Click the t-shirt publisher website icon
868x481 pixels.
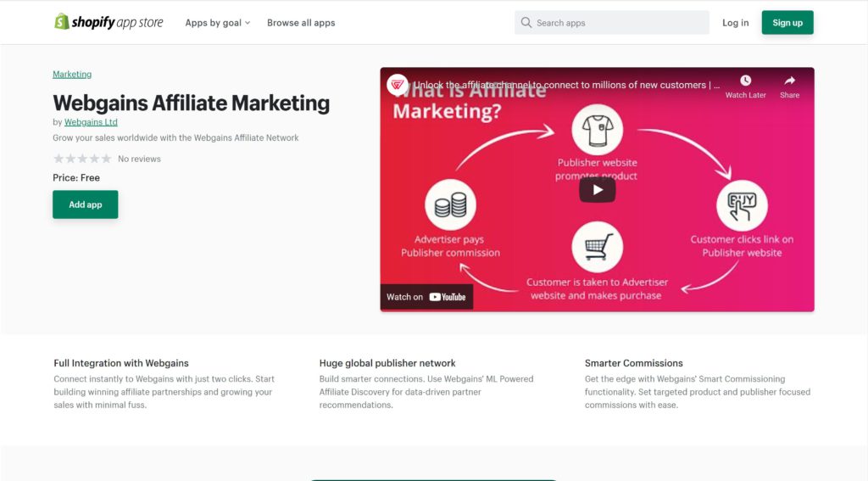(x=598, y=131)
